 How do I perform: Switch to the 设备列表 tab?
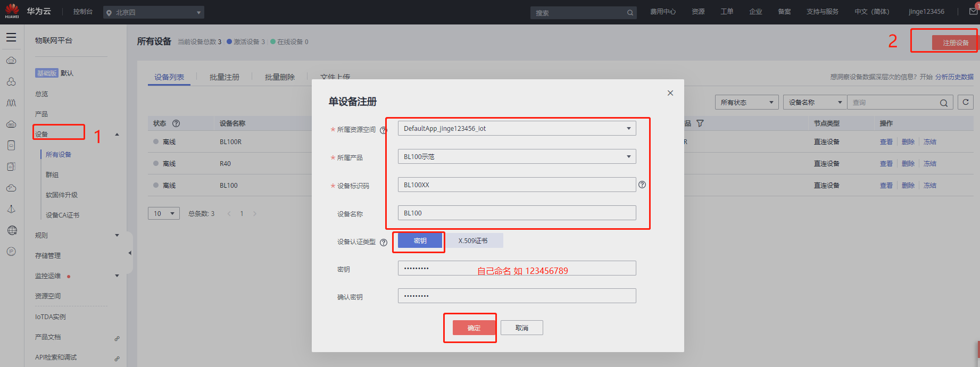pyautogui.click(x=169, y=77)
